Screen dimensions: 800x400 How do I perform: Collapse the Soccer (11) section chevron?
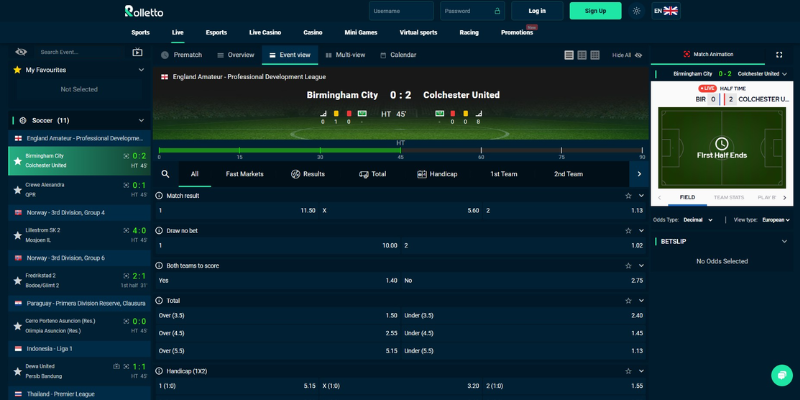click(x=141, y=120)
